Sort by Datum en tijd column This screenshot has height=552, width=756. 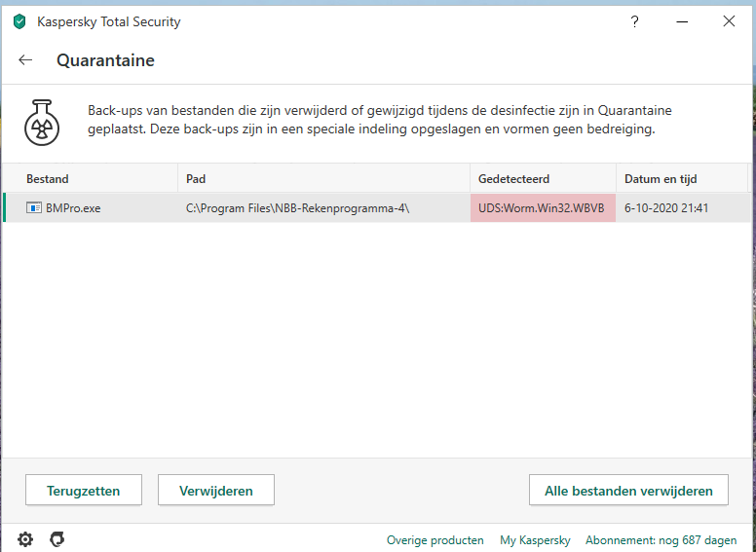tap(682, 179)
